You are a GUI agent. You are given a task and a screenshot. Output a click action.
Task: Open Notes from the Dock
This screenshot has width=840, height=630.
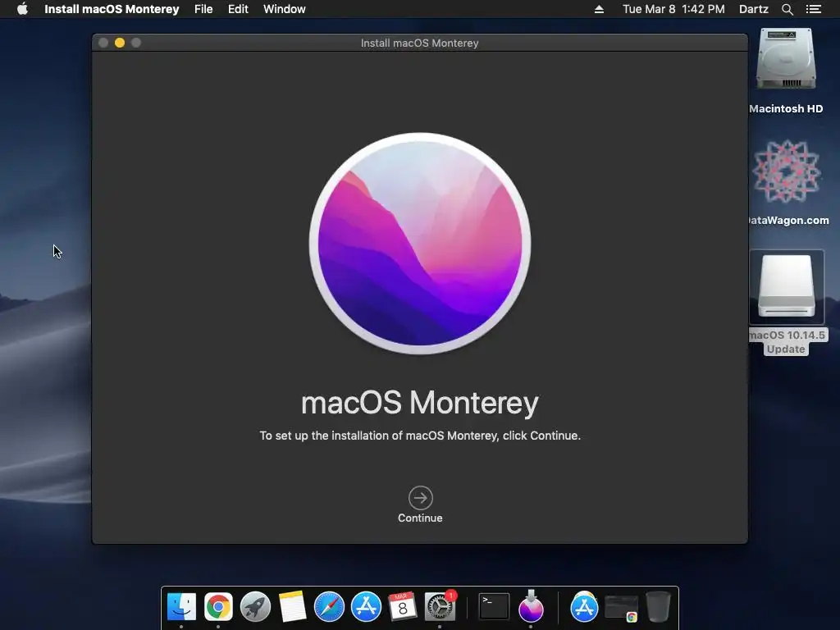click(292, 607)
